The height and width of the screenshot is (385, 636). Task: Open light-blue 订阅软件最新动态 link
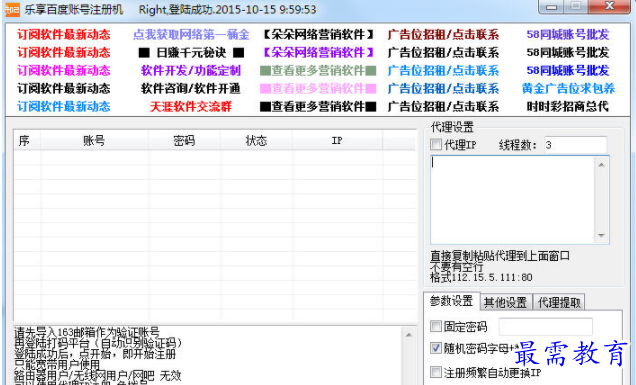[64, 107]
